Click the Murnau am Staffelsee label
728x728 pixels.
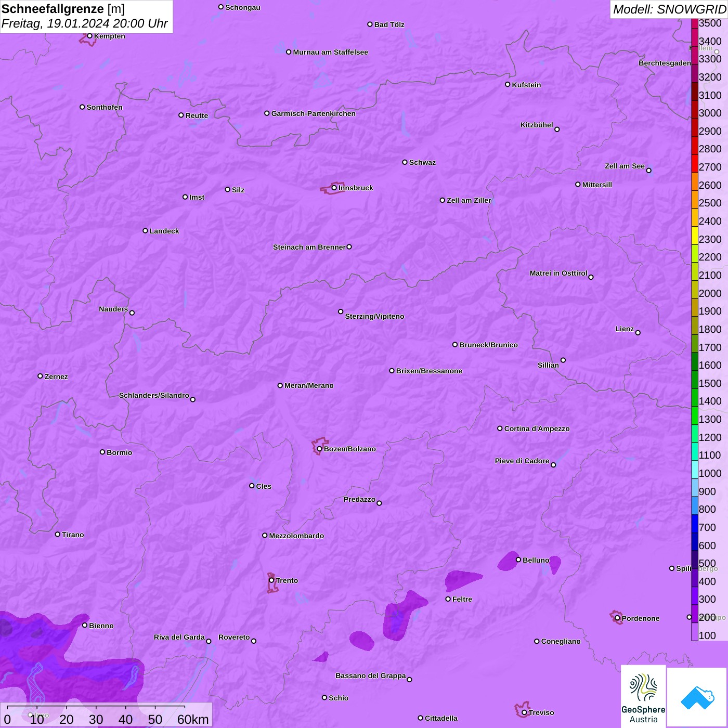pos(330,52)
